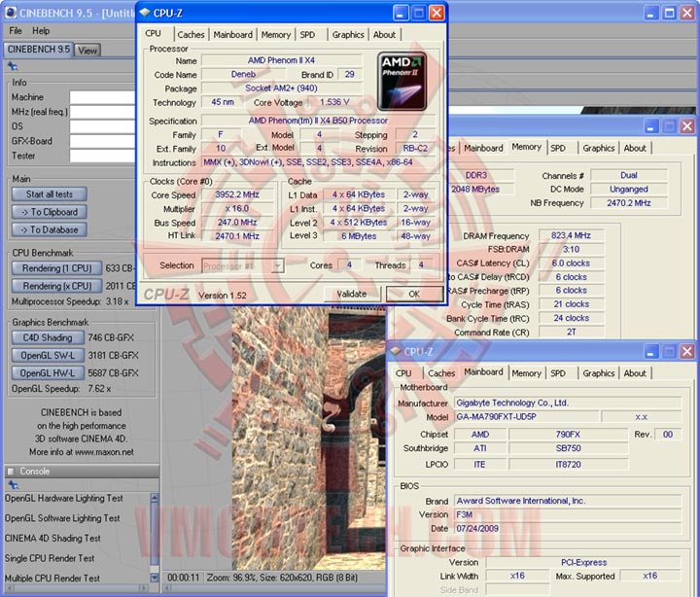Click 'OpenGL Hardware Lighting Test' console line
Screen dimensions: 700x597
(x=64, y=499)
